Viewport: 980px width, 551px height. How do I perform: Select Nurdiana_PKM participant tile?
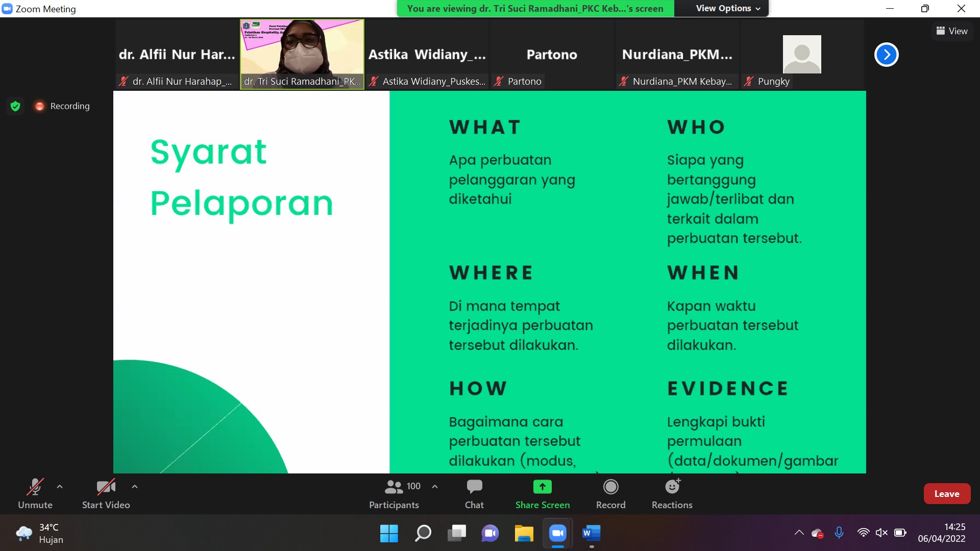[x=677, y=54]
